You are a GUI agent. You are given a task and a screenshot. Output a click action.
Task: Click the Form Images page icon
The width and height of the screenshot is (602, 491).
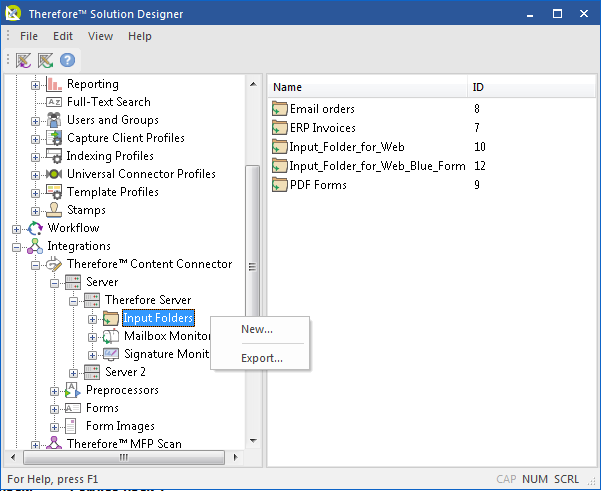click(x=71, y=426)
